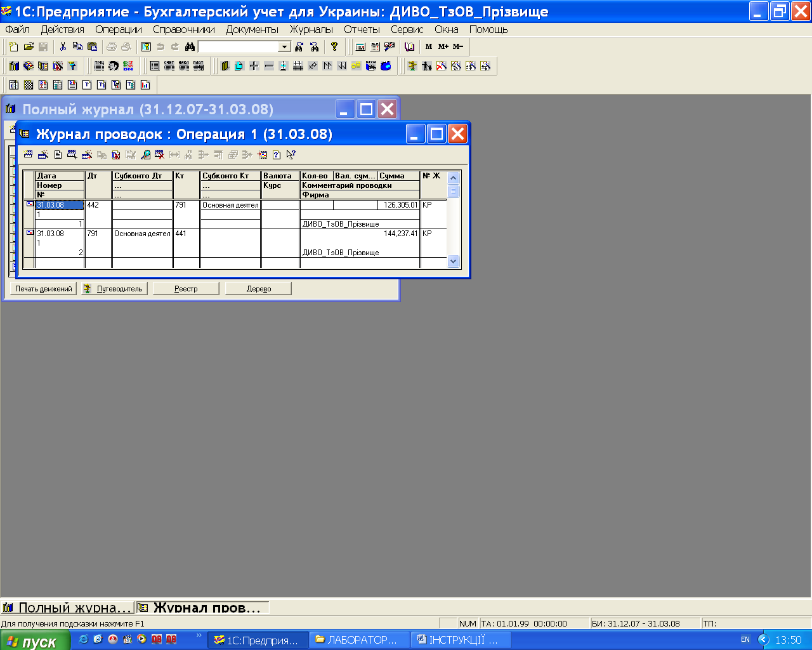Click the checkered grid icon in third toolbar
Viewport: 812px width, 650px height.
[29, 84]
